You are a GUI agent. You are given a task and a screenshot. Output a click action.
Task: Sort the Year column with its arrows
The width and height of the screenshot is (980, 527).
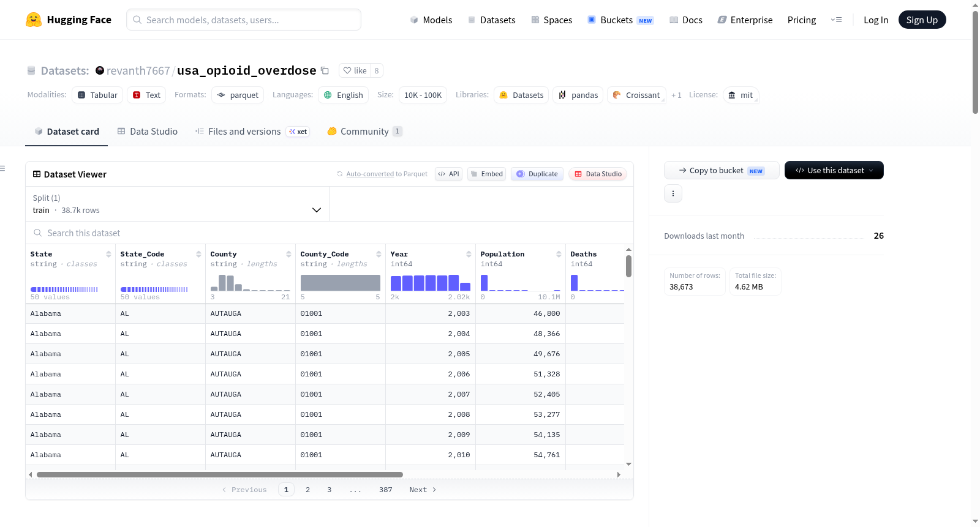[x=469, y=254]
